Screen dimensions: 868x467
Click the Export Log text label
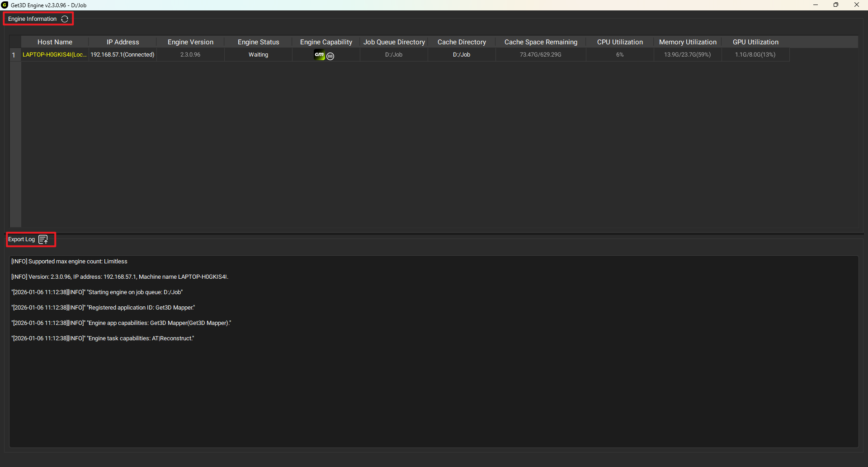[21, 239]
